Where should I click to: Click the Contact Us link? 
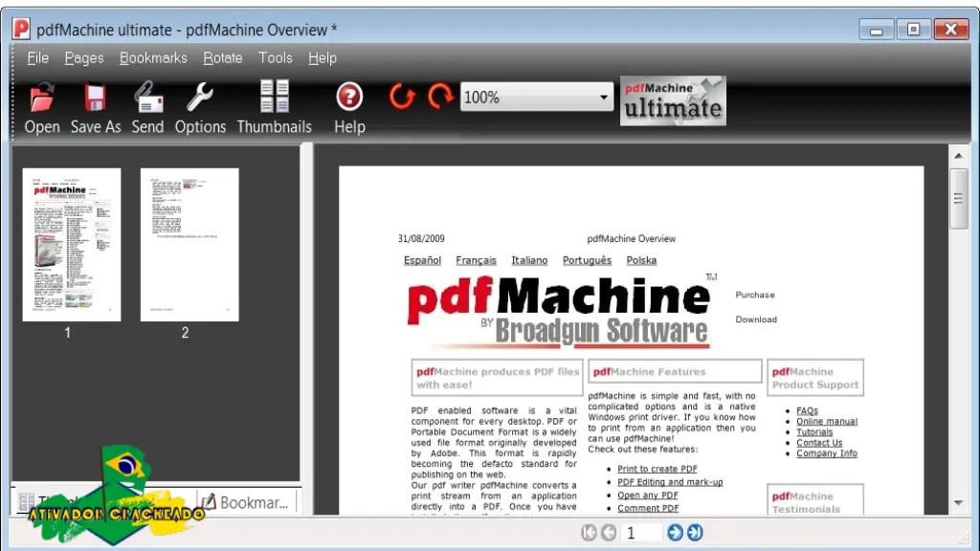point(819,443)
